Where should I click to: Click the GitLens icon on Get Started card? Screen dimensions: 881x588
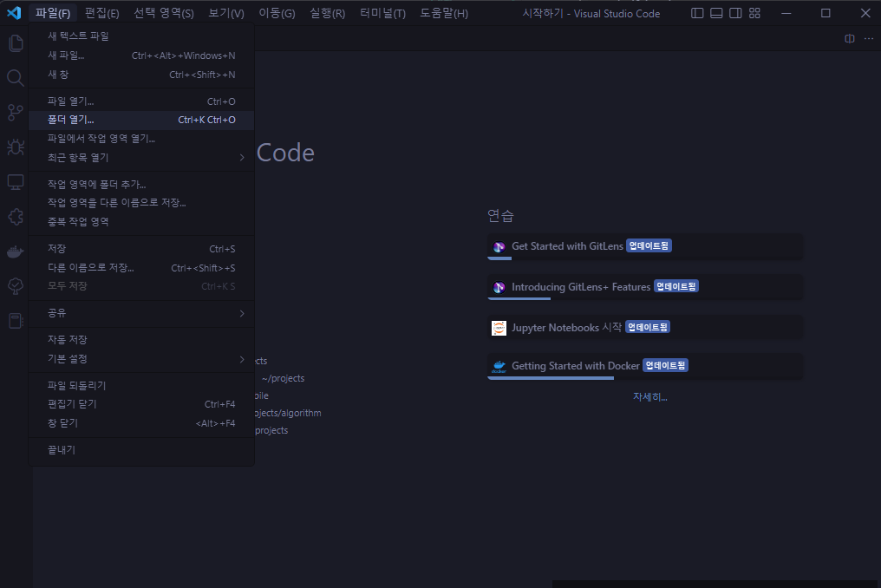point(499,247)
